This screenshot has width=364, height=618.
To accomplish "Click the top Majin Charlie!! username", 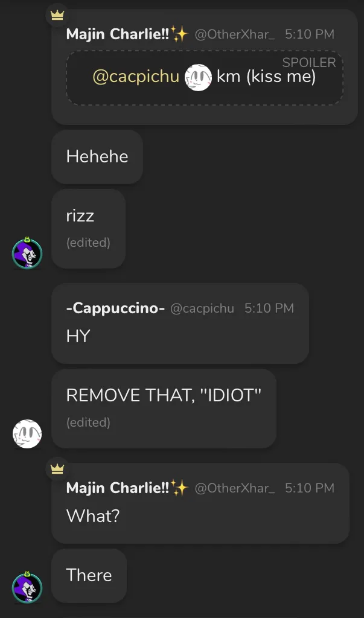I will [118, 34].
